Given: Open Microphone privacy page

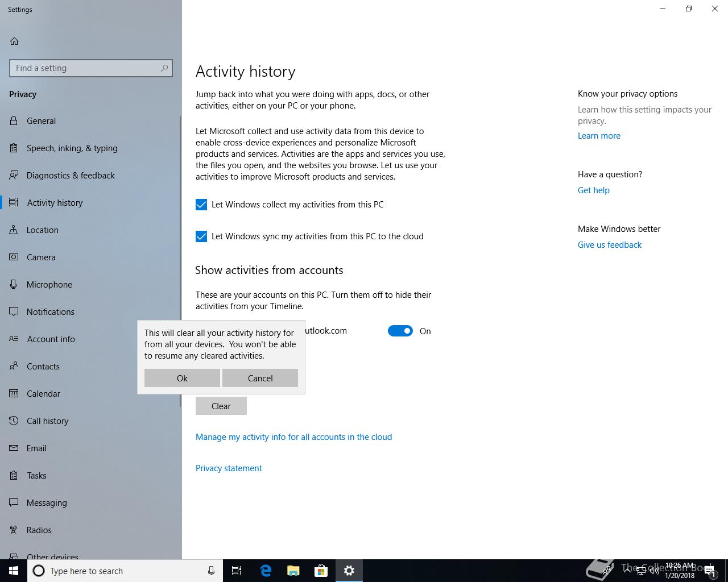Looking at the screenshot, I should pyautogui.click(x=90, y=284).
